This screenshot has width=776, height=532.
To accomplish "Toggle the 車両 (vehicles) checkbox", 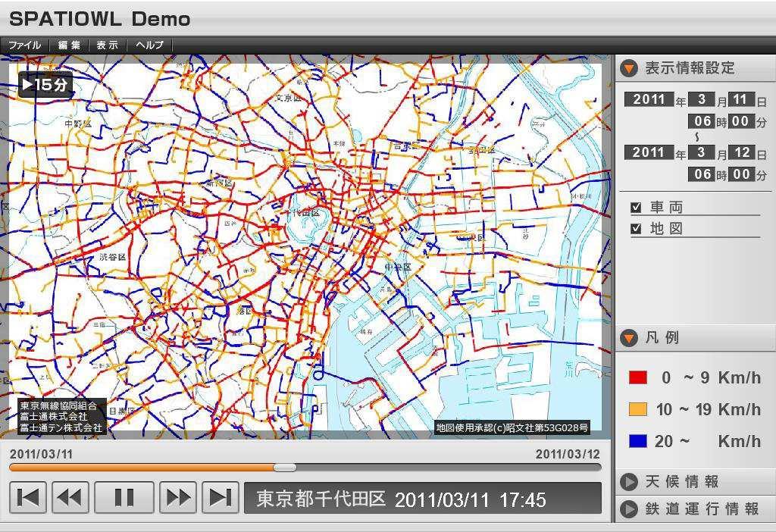I will (x=637, y=208).
